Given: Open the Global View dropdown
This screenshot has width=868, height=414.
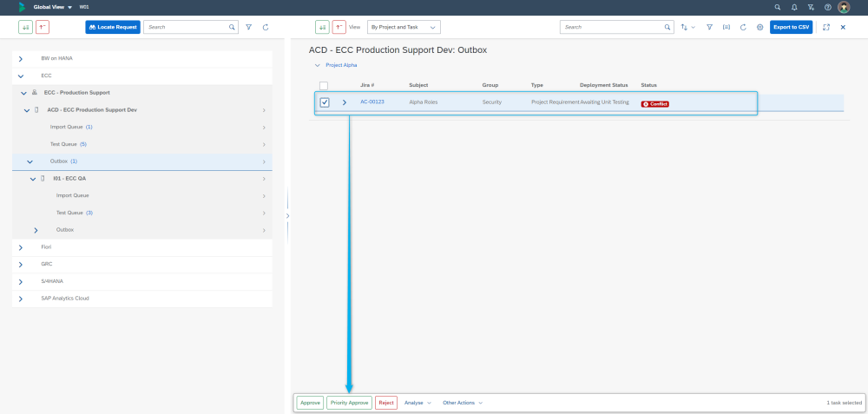Looking at the screenshot, I should 53,7.
